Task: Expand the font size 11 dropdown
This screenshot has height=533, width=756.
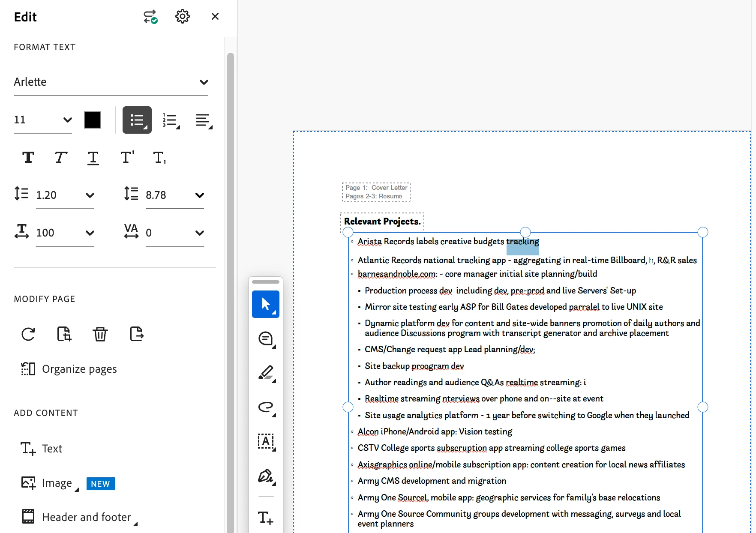Action: [x=67, y=120]
